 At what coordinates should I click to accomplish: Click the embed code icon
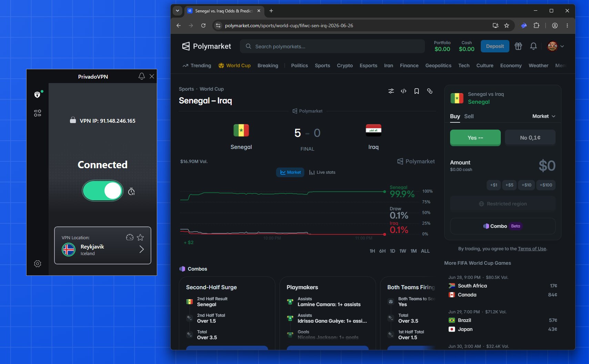(x=404, y=91)
